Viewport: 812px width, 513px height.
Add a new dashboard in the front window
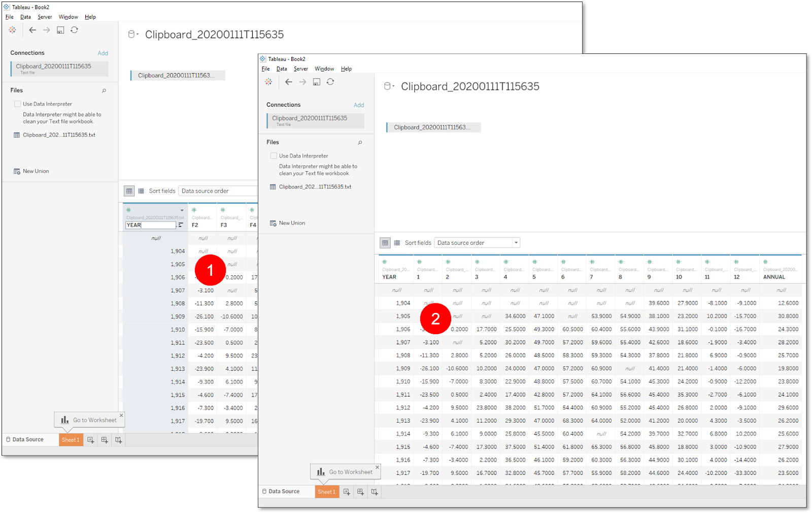pos(360,492)
